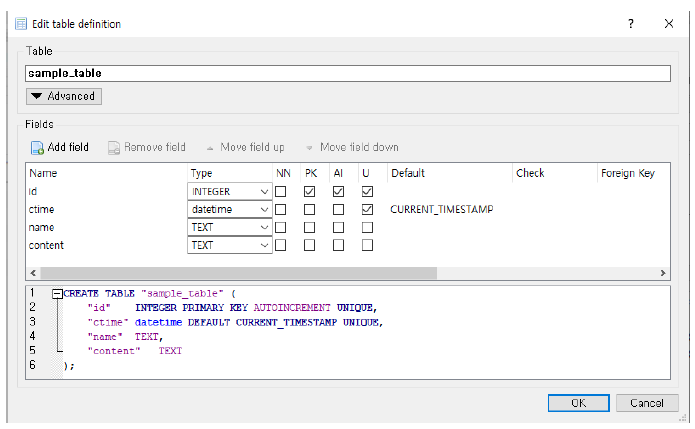Toggle NN checkbox for id field

pyautogui.click(x=281, y=191)
